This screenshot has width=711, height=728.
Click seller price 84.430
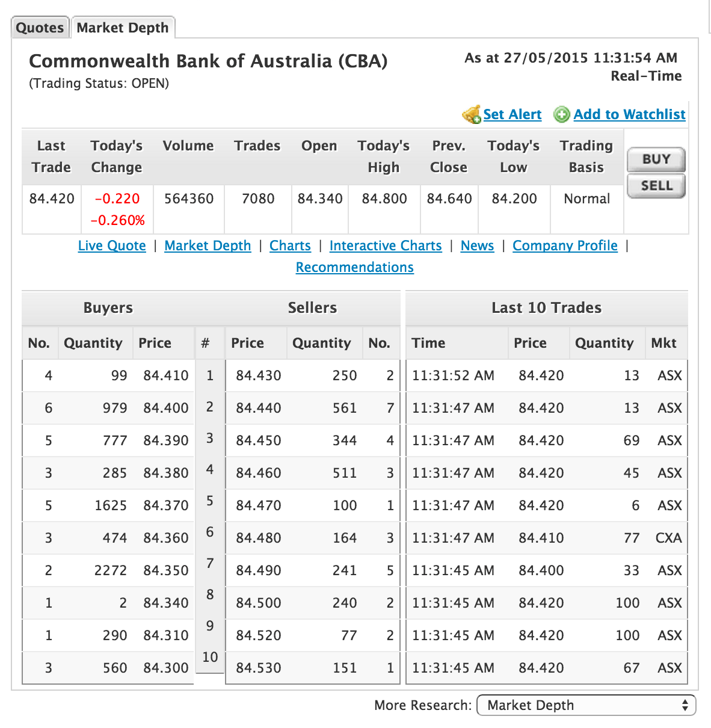click(x=259, y=375)
